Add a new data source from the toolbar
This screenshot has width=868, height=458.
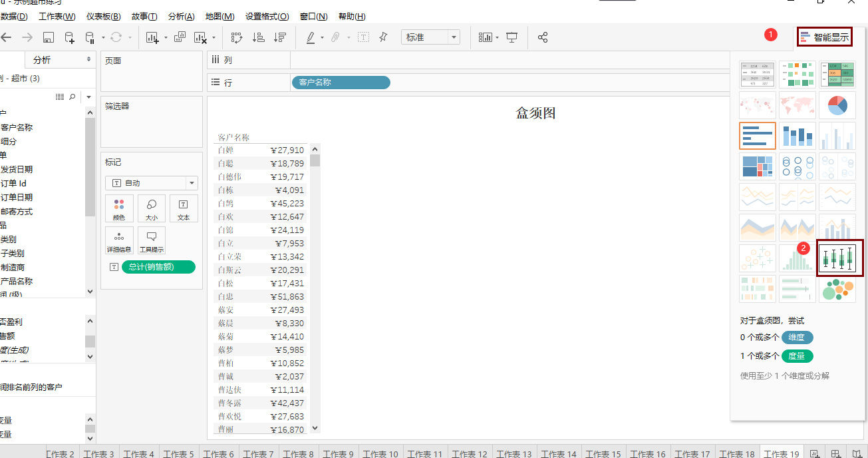(69, 37)
